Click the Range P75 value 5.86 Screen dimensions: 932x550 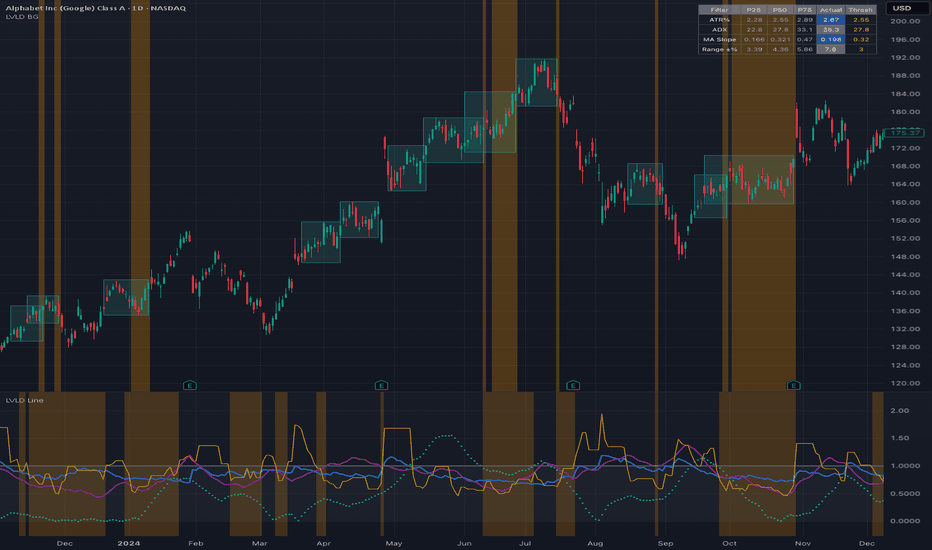[x=805, y=49]
